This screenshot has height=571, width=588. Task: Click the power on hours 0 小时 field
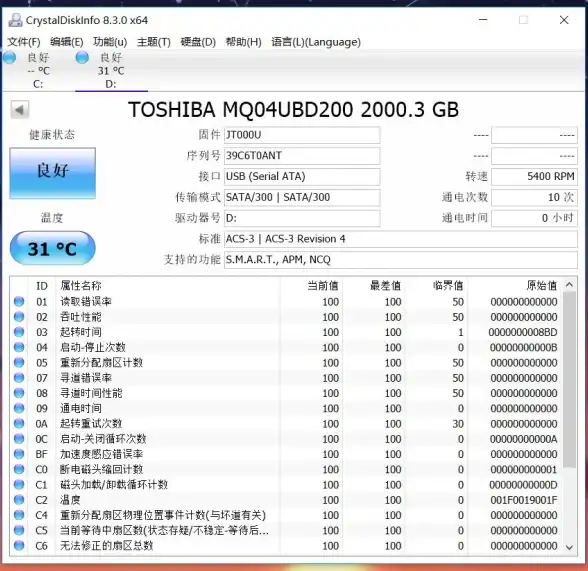tap(534, 218)
